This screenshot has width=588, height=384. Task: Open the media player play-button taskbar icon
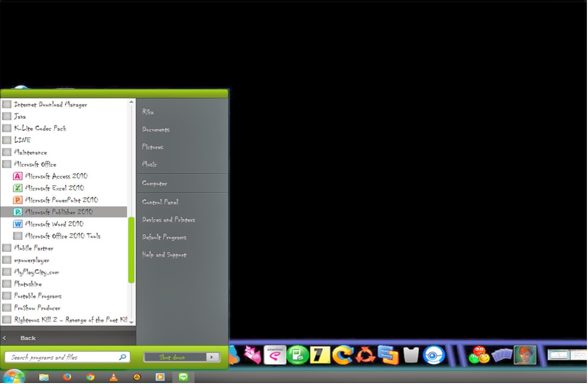pos(160,377)
